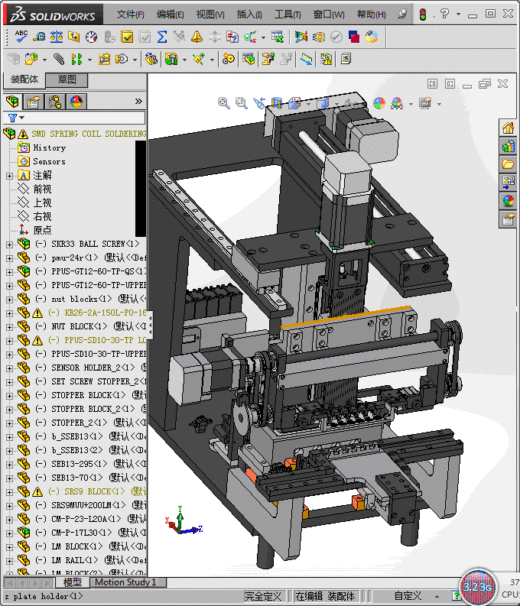Click the 自定义 units status button
Viewport: 520px width, 606px height.
407,596
